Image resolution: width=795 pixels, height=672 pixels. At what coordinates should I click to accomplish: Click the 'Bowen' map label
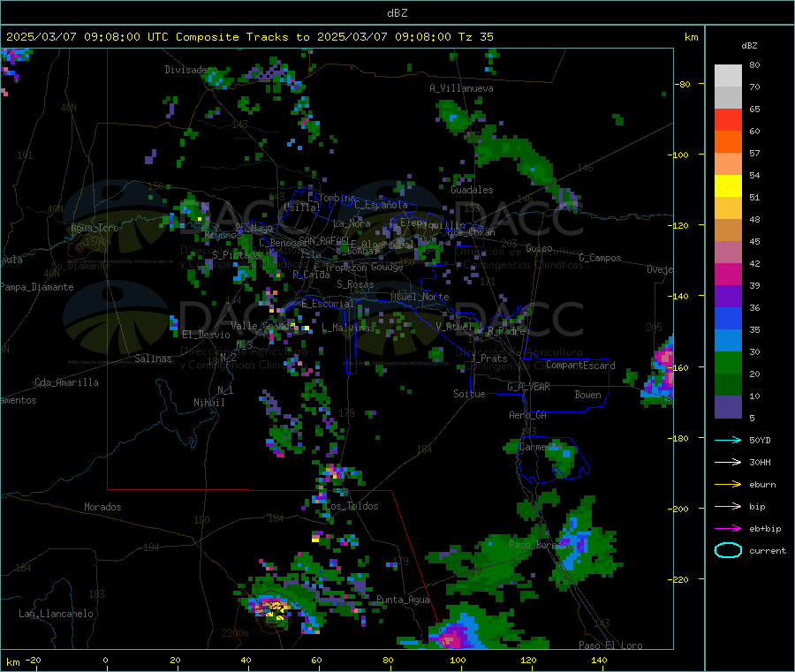(x=587, y=395)
